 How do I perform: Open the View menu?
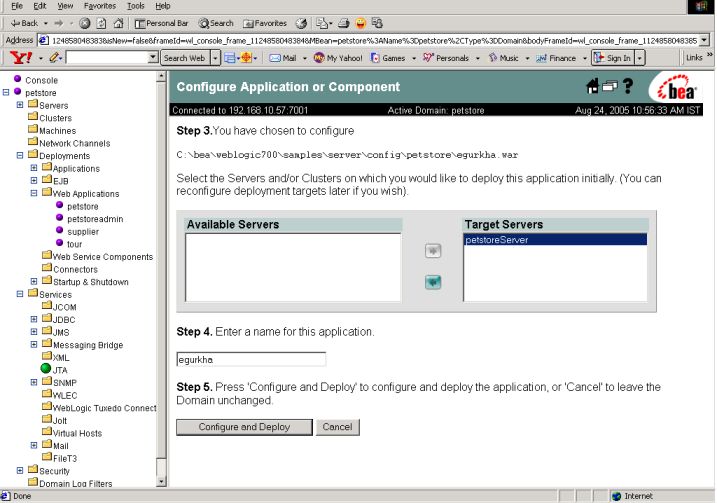pos(65,6)
